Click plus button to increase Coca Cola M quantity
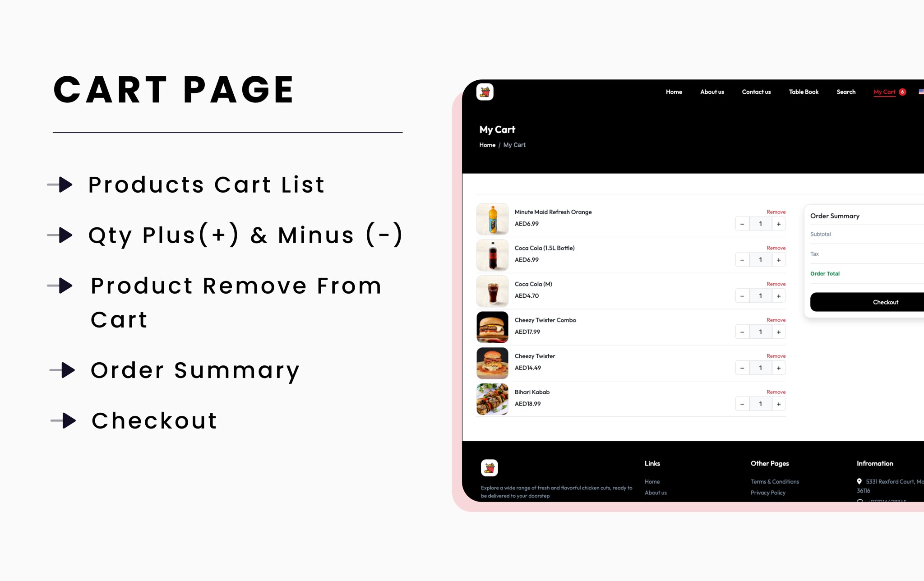The image size is (924, 581). point(779,295)
